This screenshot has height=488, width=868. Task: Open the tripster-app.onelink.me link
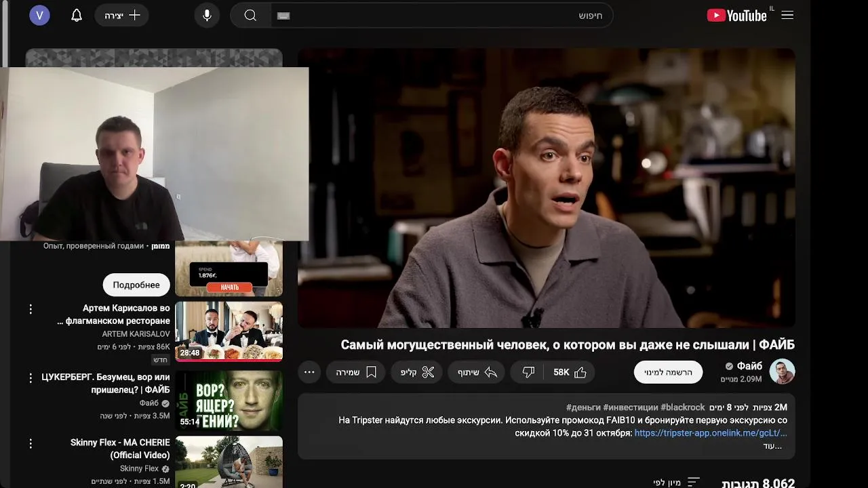(711, 433)
